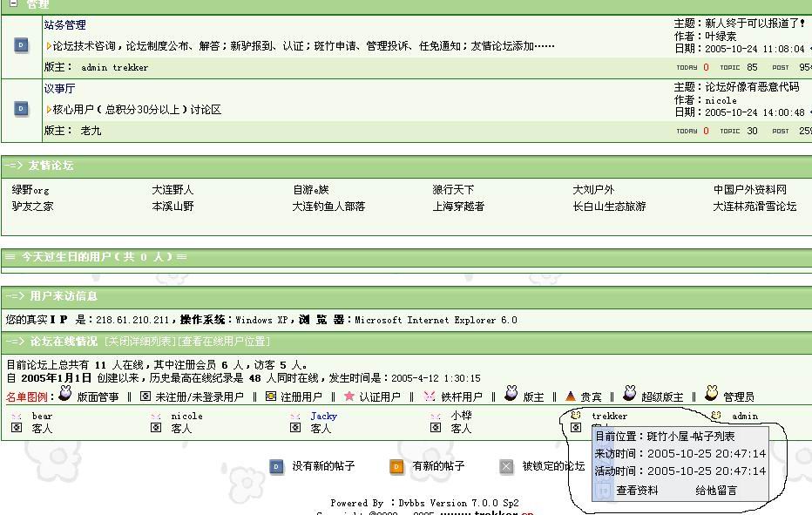Viewport: 812px width, 515px height.
Task: Open latest post 新人终于可以报道了
Action: point(754,24)
